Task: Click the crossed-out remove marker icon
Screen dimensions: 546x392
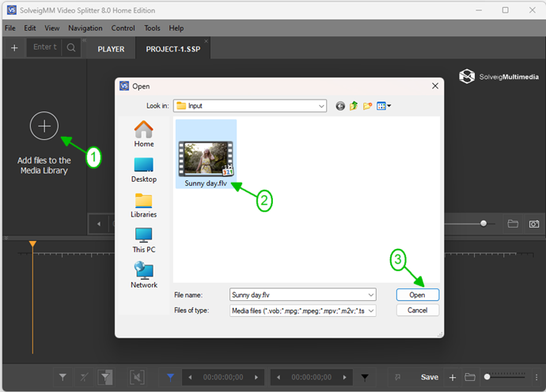Action: (84, 377)
